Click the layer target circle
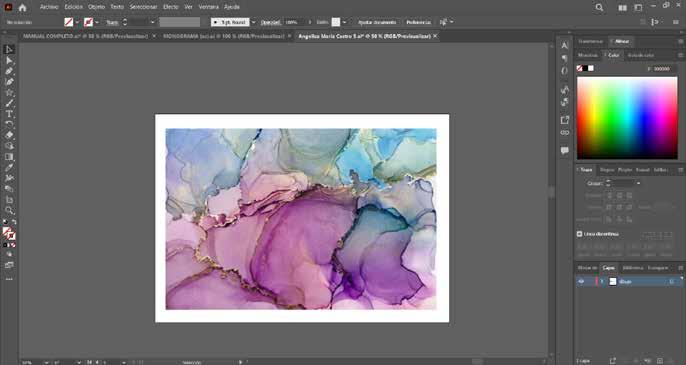686x365 pixels. (672, 282)
